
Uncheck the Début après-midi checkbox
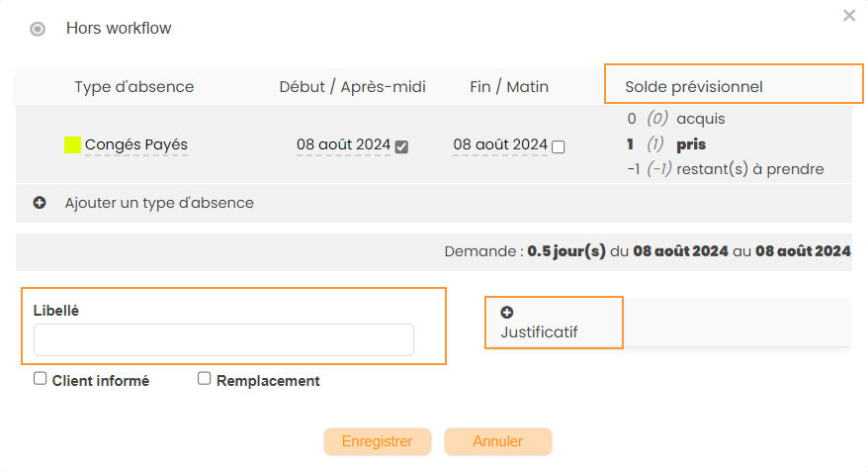401,146
